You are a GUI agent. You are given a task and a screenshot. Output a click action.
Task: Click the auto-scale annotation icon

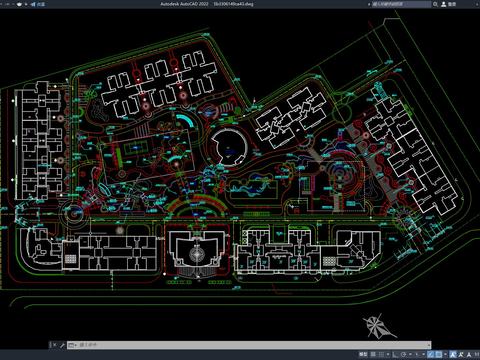click(461, 354)
